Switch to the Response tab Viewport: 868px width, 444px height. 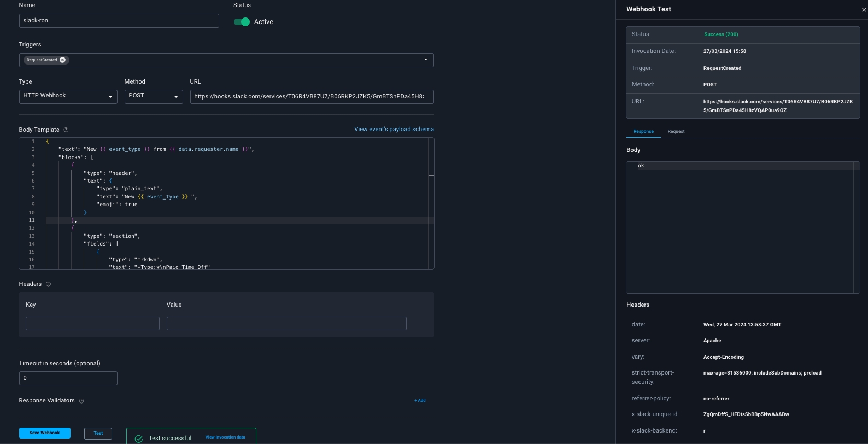pos(643,132)
